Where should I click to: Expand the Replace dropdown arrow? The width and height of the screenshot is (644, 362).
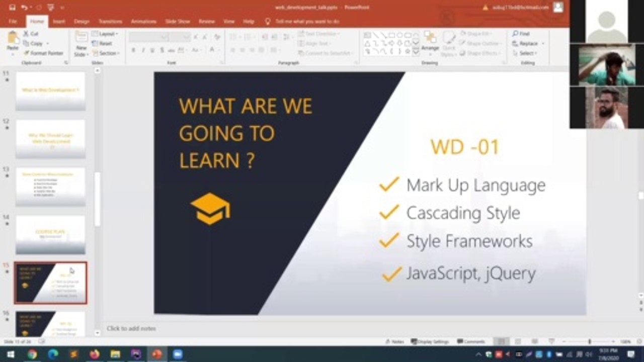point(543,44)
